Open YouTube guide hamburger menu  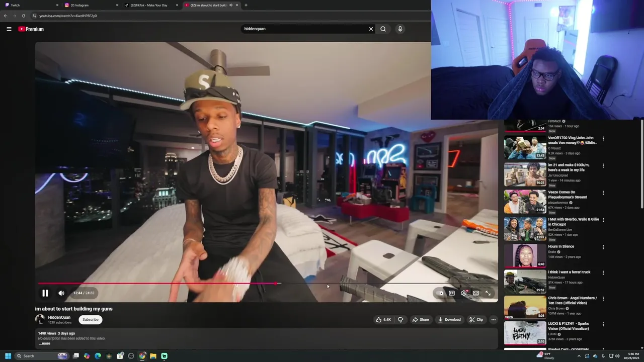click(9, 29)
